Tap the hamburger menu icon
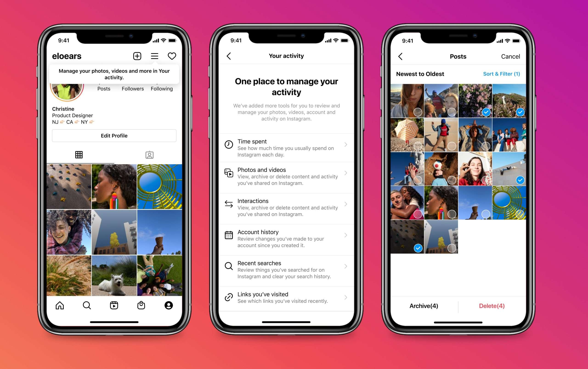The width and height of the screenshot is (588, 369). (154, 56)
